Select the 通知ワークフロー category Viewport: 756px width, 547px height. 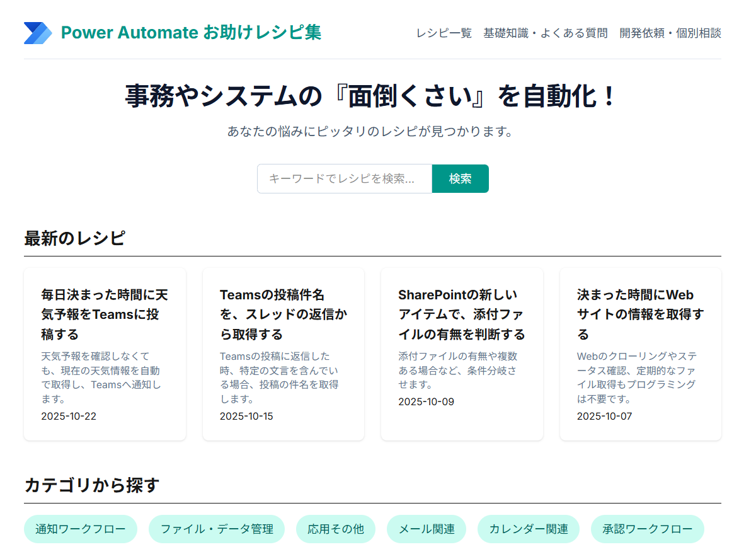tap(81, 529)
